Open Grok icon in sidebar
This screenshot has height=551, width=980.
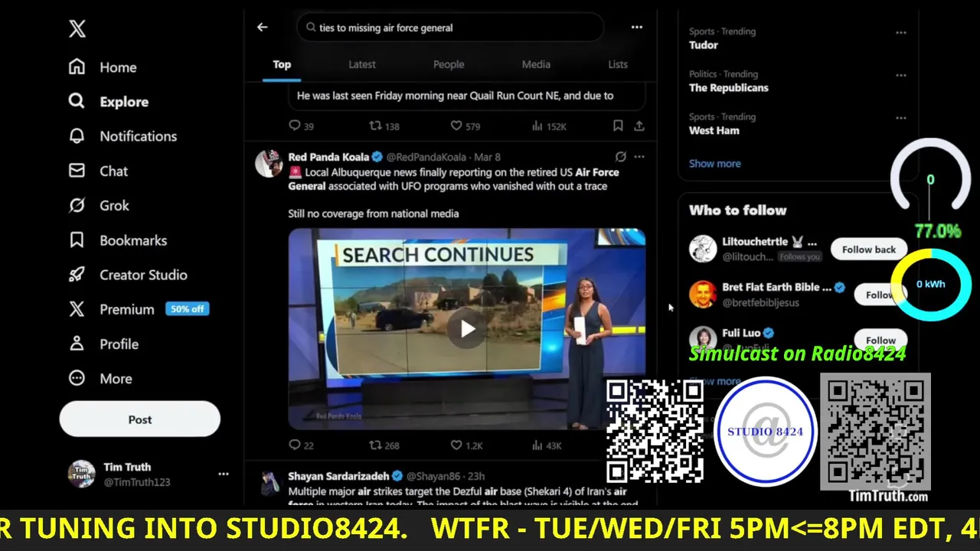pyautogui.click(x=77, y=205)
